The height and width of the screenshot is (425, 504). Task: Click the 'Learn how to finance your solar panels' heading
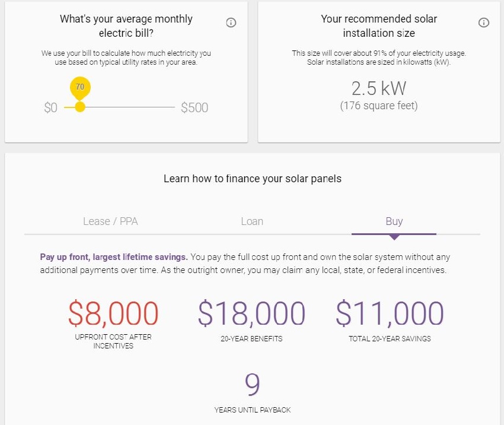[x=253, y=179]
